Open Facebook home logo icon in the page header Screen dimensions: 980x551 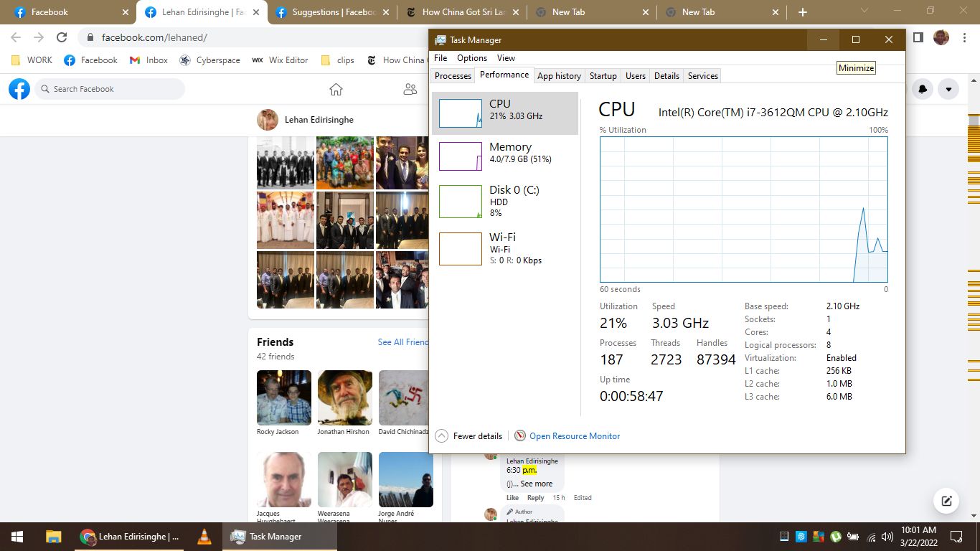19,89
